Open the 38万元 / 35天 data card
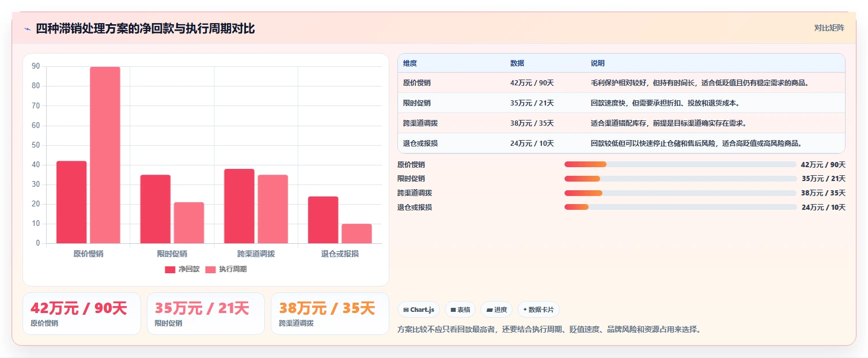868x358 pixels. (x=330, y=314)
